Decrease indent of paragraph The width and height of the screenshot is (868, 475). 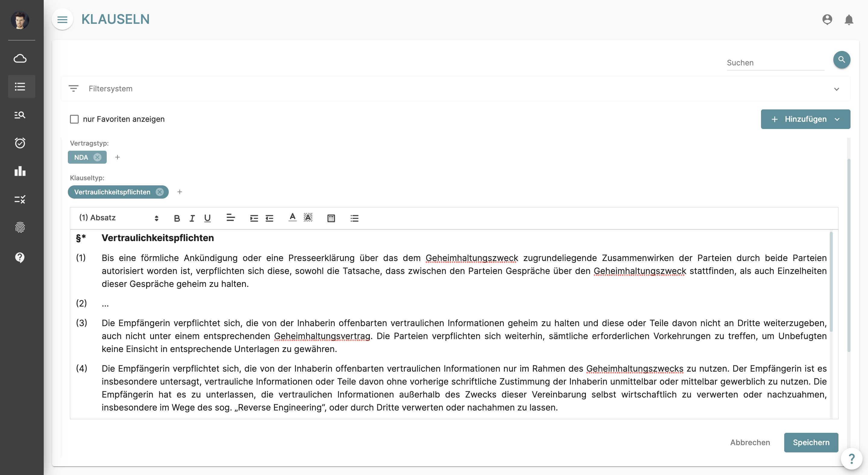point(269,218)
